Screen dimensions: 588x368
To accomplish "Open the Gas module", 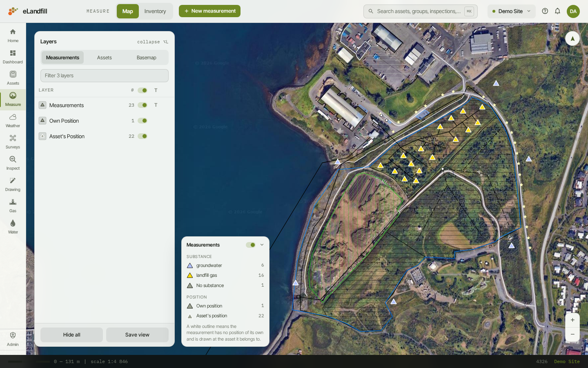I will coord(13,206).
